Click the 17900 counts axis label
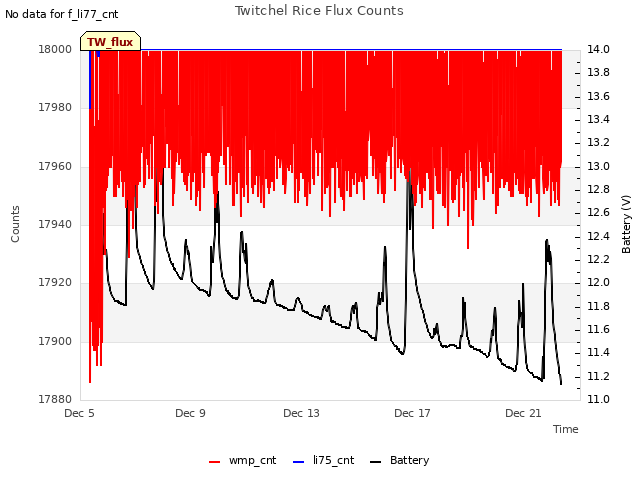Viewport: 640px width, 480px height. pos(55,341)
